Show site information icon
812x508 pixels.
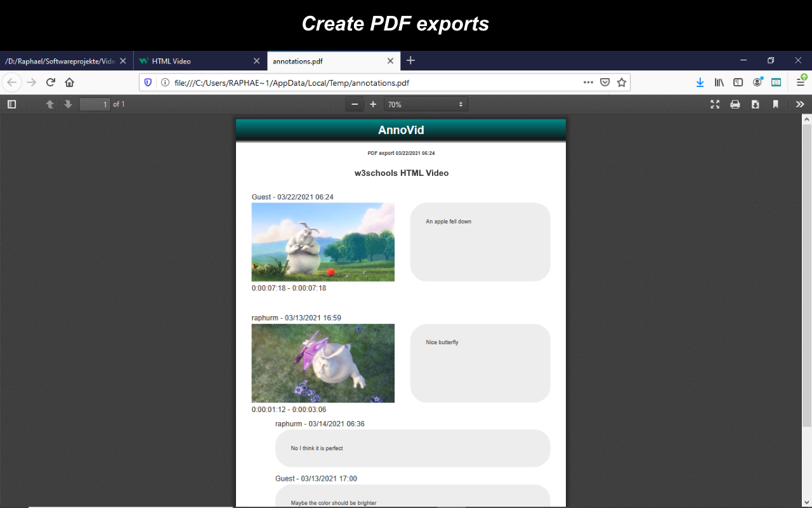165,83
